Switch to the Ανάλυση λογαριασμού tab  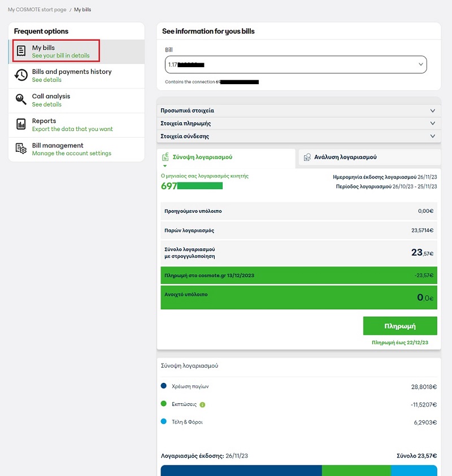point(345,157)
